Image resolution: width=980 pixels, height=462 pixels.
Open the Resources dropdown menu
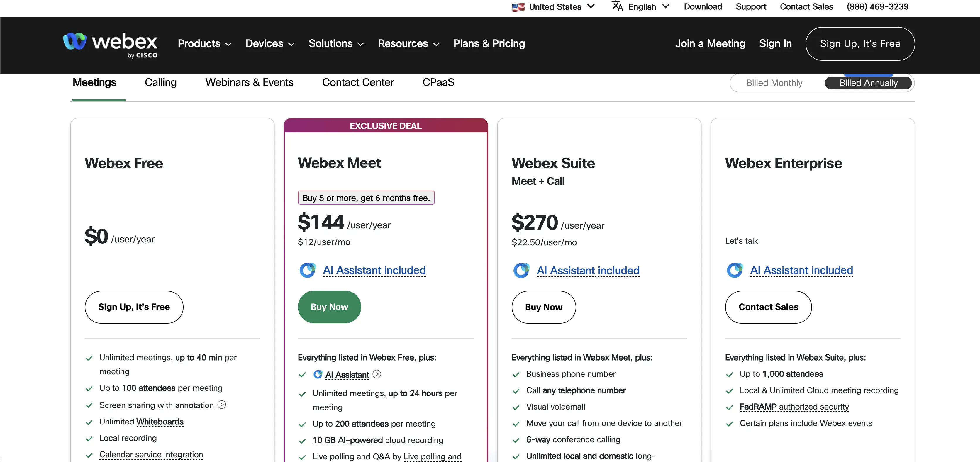408,44
